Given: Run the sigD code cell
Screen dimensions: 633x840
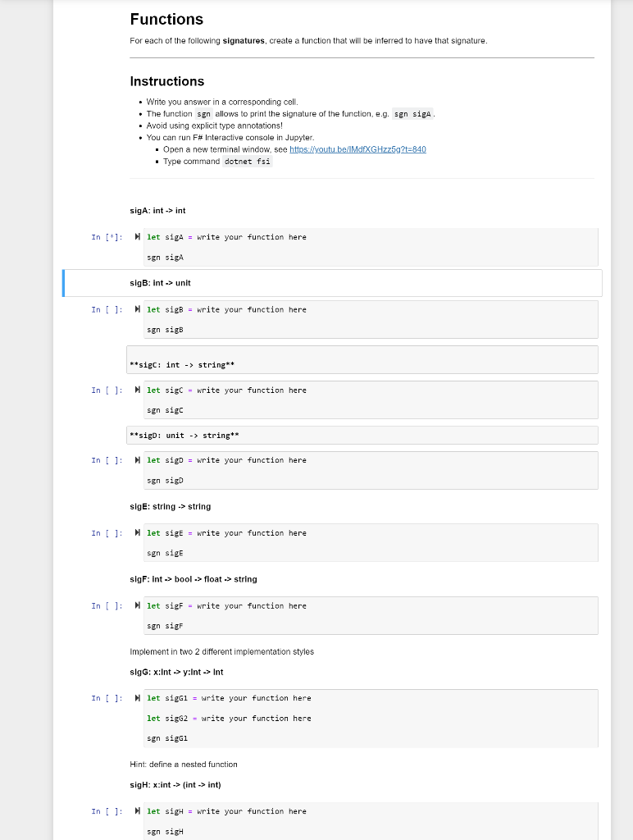Looking at the screenshot, I should [x=136, y=460].
